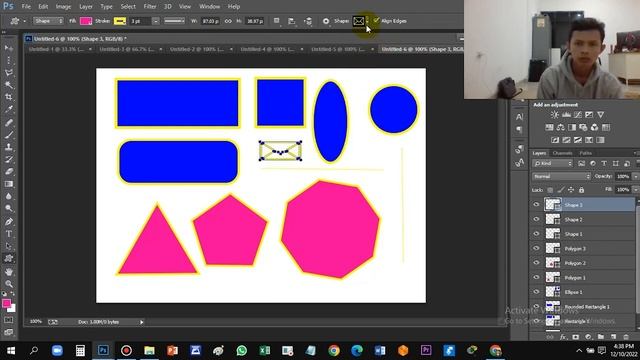
Task: Open the Image menu
Action: click(x=63, y=7)
